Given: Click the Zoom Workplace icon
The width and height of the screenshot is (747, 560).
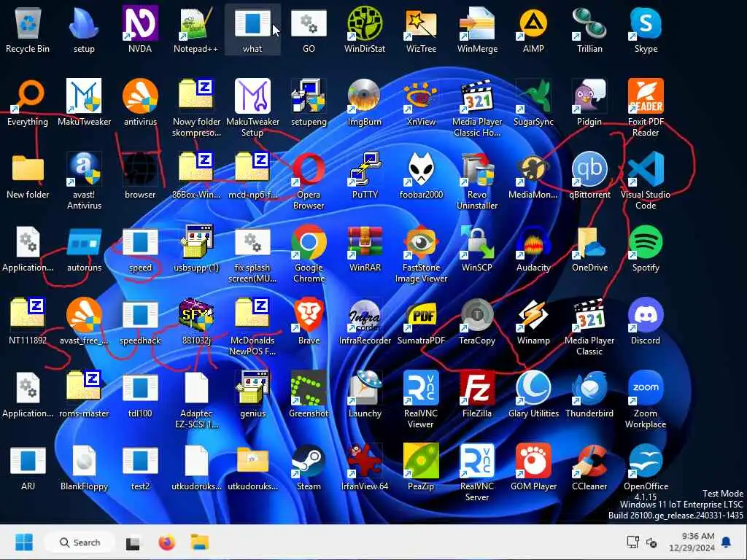Looking at the screenshot, I should coord(646,388).
